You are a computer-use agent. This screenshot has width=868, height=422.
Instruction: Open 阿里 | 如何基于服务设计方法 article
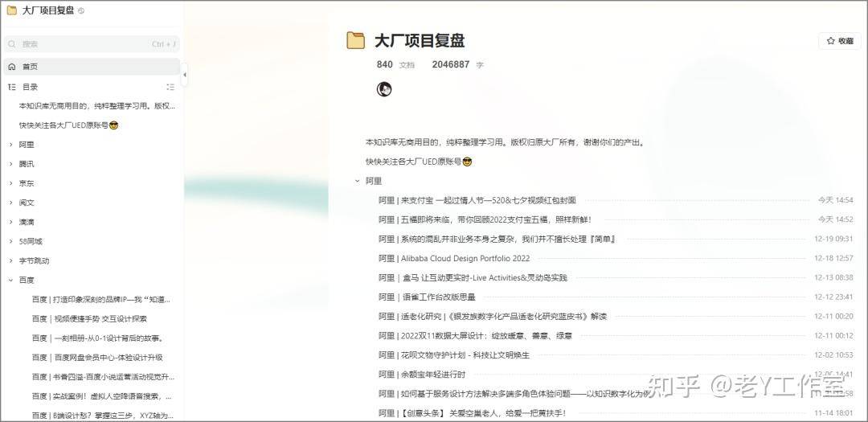coord(514,394)
